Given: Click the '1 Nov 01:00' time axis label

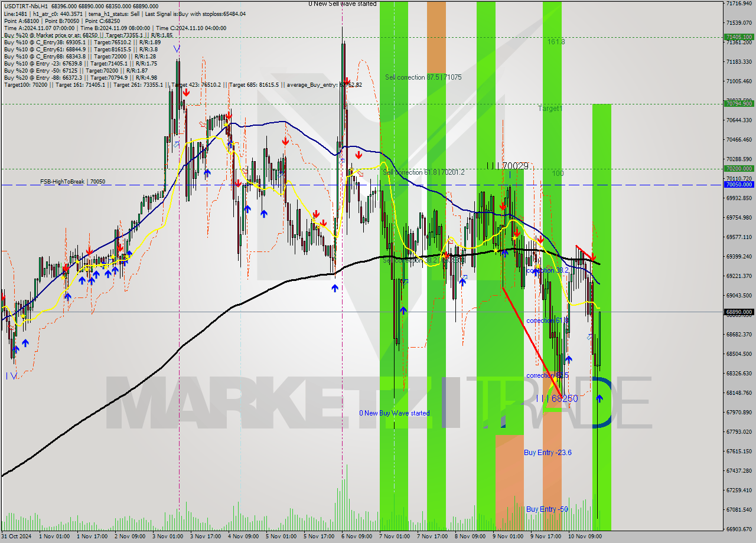Looking at the screenshot, I should pos(55,537).
